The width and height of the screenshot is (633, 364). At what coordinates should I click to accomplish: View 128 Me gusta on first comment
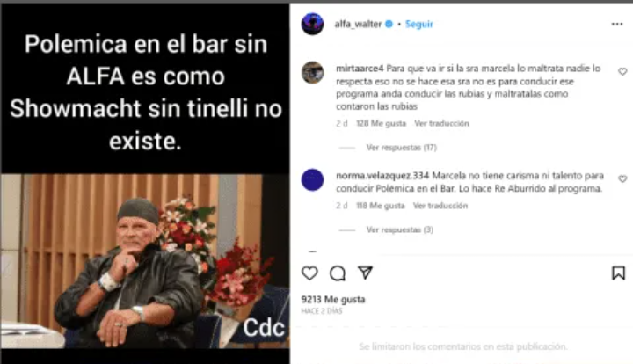point(381,123)
